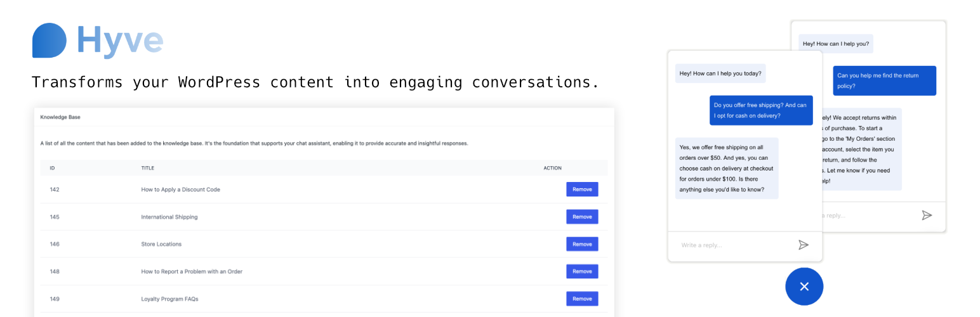Image resolution: width=980 pixels, height=317 pixels.
Task: Click the ID column header
Action: click(53, 168)
